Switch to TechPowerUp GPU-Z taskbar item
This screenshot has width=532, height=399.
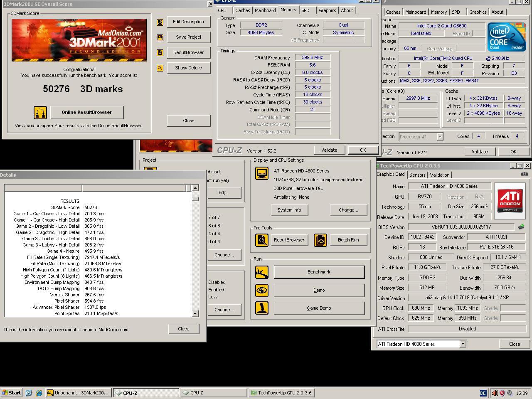click(x=281, y=393)
